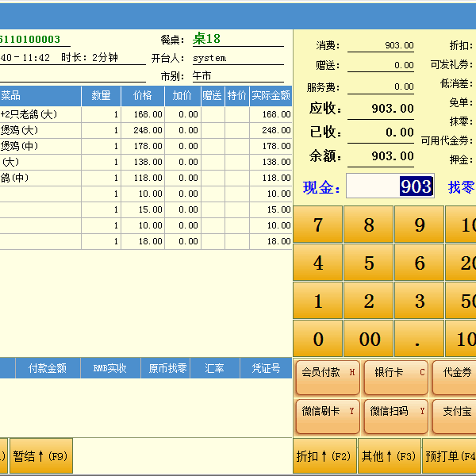Click 余额 amount 903.00
This screenshot has height=476, width=476.
[393, 156]
